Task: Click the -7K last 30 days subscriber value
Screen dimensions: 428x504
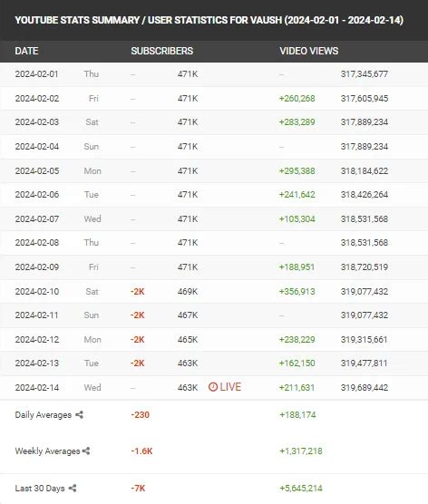Action: [138, 489]
